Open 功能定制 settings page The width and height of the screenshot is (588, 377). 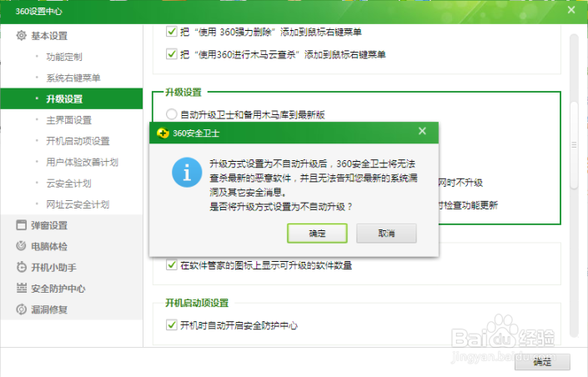(64, 57)
